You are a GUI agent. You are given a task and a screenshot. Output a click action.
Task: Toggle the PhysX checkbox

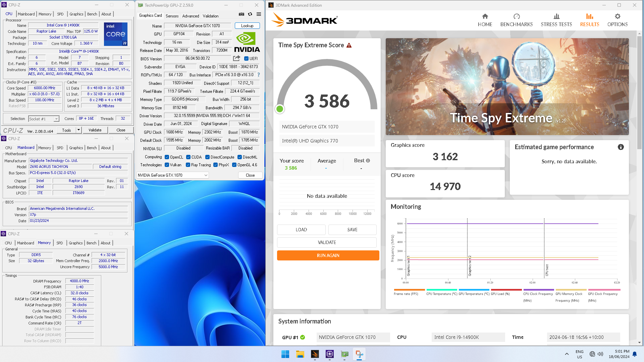click(x=215, y=165)
